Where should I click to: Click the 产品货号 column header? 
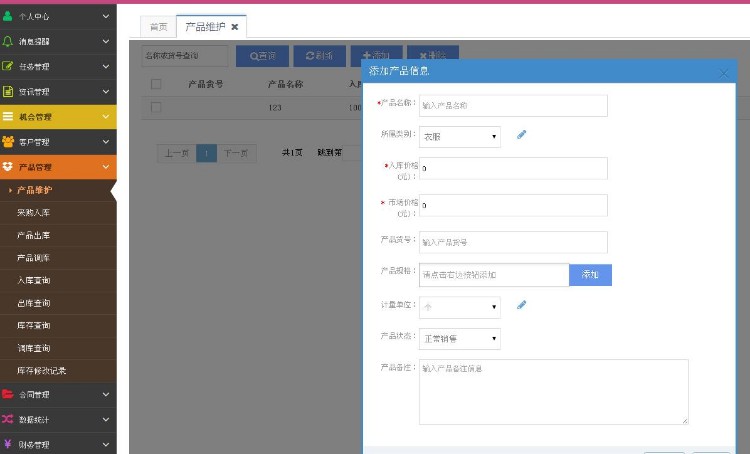206,84
